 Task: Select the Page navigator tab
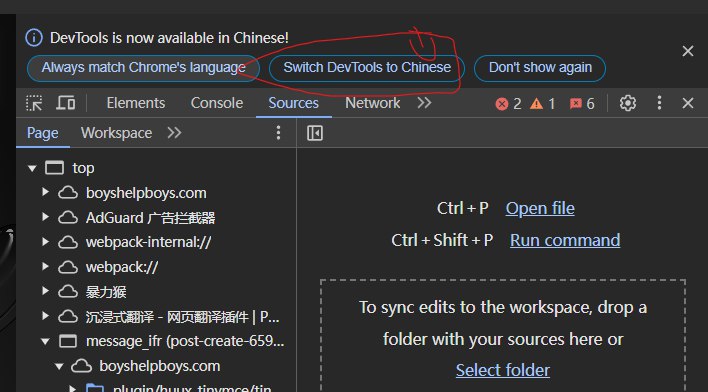[42, 133]
